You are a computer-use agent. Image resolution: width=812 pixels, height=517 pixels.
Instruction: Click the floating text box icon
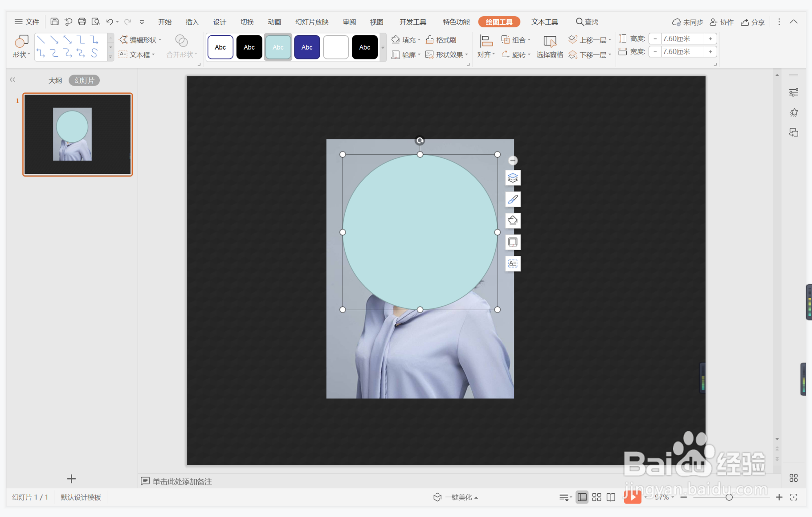pyautogui.click(x=513, y=264)
